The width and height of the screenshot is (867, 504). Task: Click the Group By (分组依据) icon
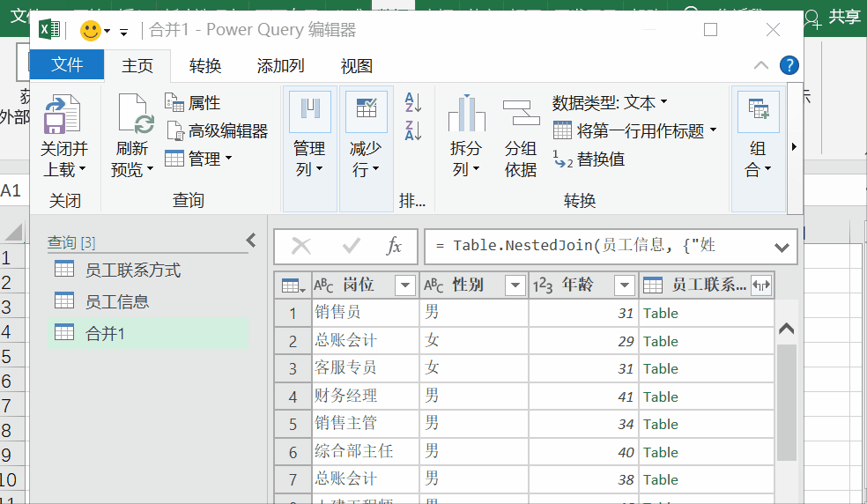(521, 114)
